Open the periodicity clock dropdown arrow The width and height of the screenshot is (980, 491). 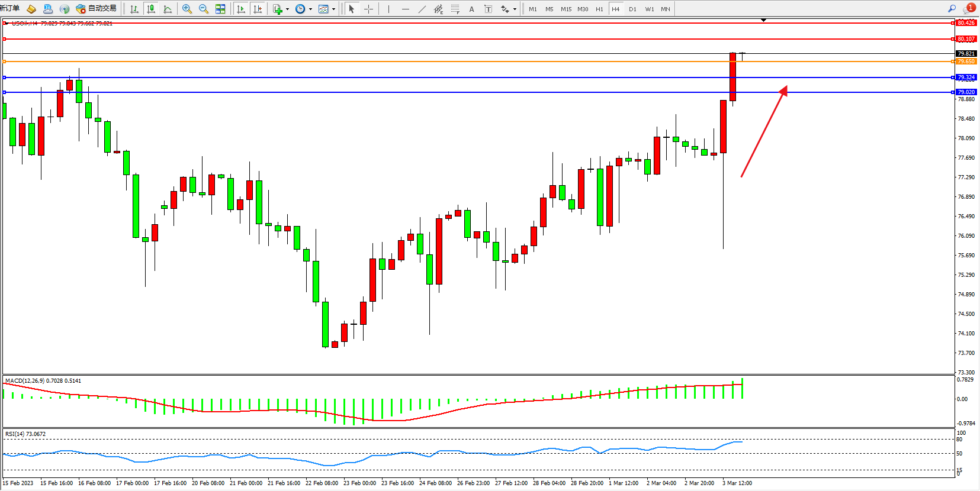pyautogui.click(x=310, y=9)
